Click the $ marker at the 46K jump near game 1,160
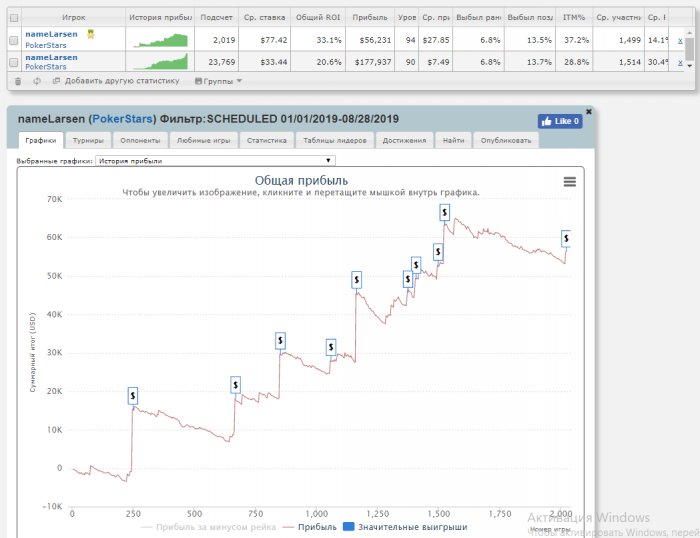Viewport: 700px width, 538px height. [356, 280]
